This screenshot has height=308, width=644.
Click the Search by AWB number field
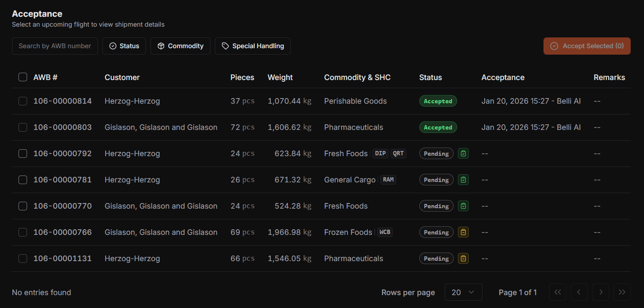[55, 46]
